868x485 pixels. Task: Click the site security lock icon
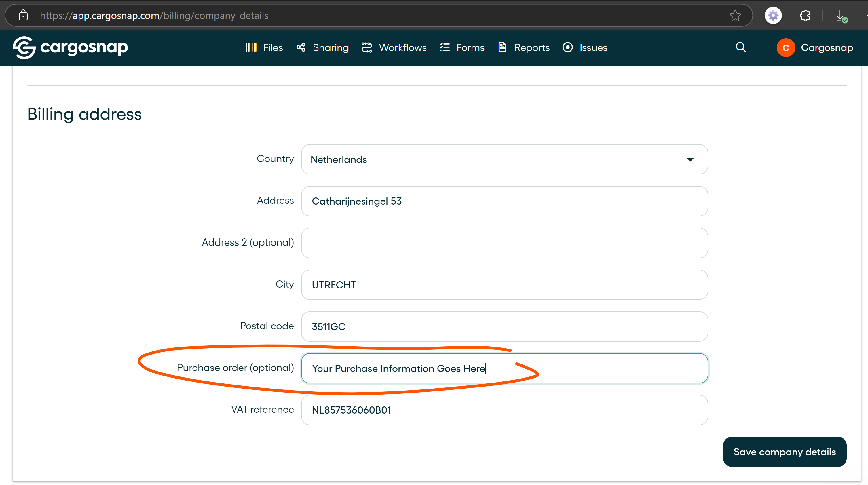[23, 16]
